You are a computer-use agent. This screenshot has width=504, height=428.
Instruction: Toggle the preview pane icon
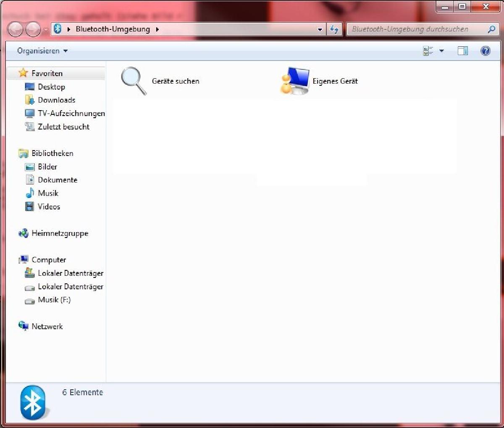(462, 51)
